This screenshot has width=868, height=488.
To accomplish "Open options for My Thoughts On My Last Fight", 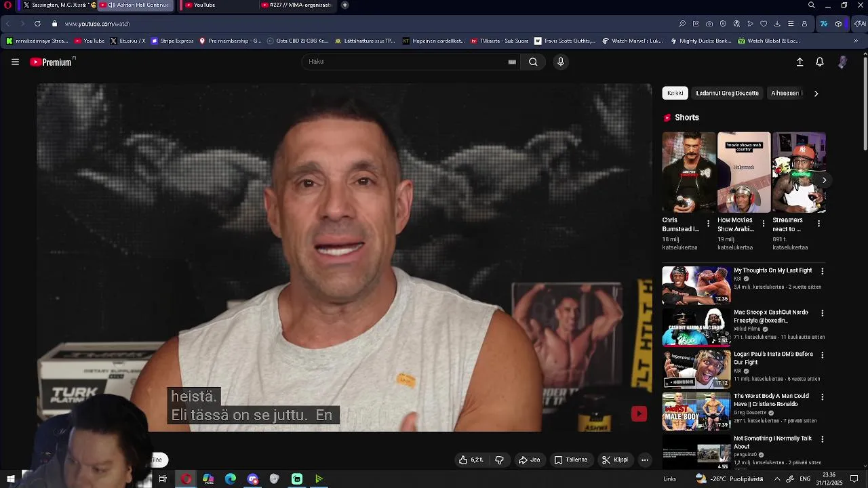I will [x=823, y=271].
